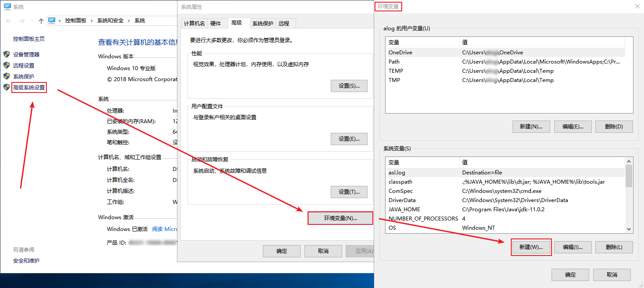
Task: Click the up navigation arrow
Action: pyautogui.click(x=42, y=20)
